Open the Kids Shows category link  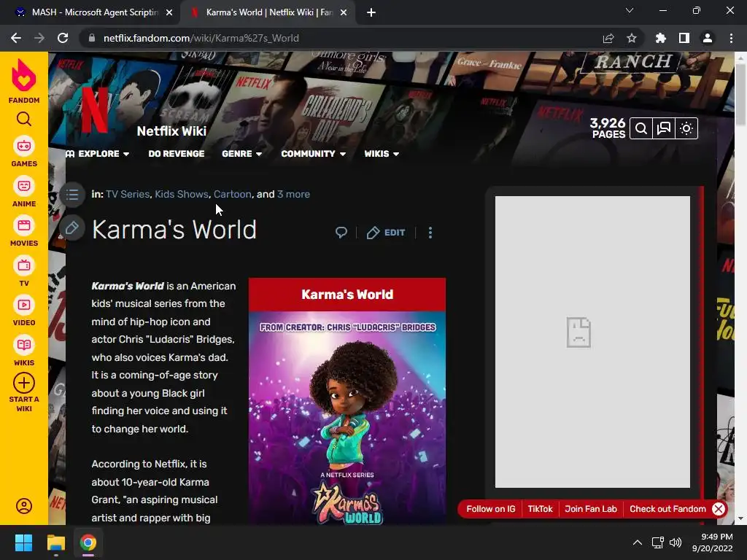tap(182, 194)
